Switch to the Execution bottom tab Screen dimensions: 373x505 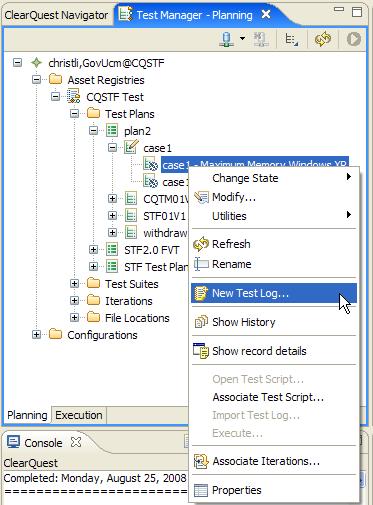point(79,415)
